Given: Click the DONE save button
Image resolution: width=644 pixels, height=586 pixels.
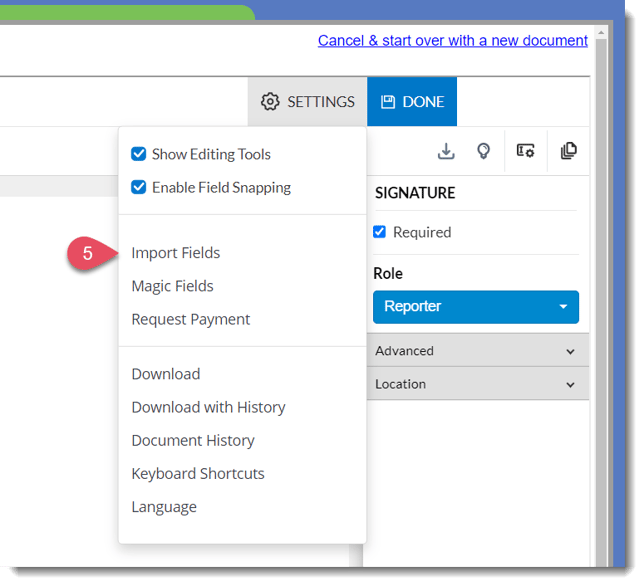Looking at the screenshot, I should (412, 102).
